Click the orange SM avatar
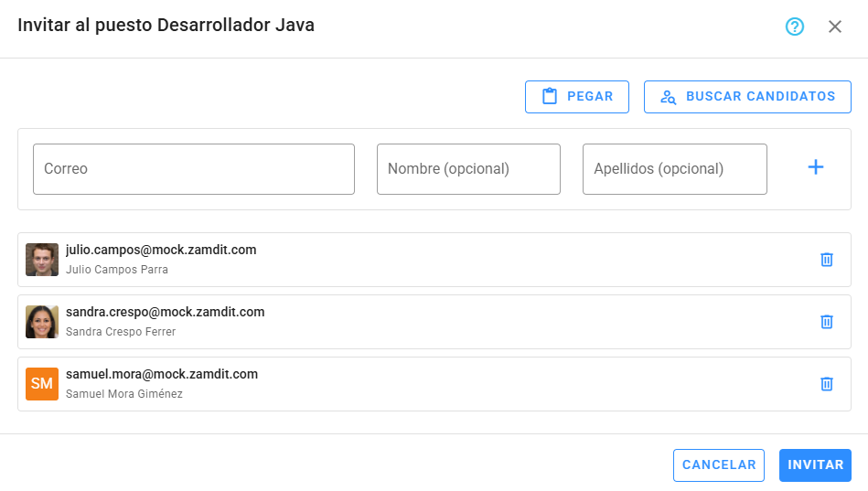 [x=42, y=384]
